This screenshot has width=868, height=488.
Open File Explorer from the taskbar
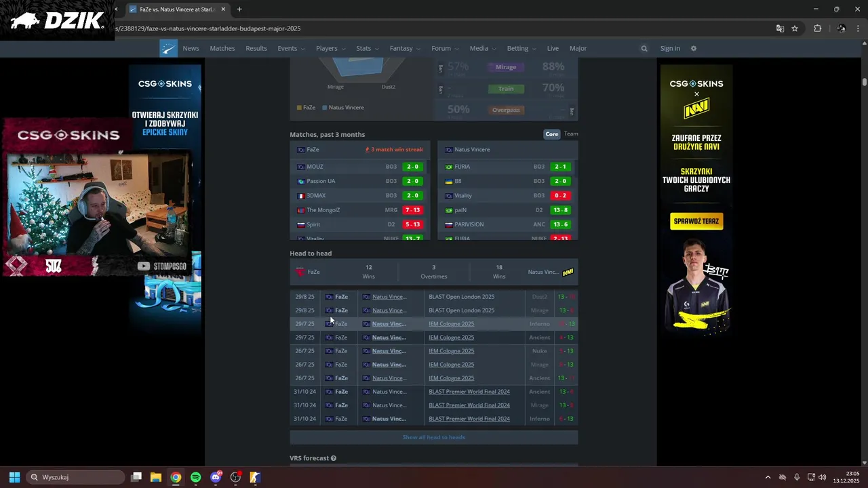pos(156,477)
